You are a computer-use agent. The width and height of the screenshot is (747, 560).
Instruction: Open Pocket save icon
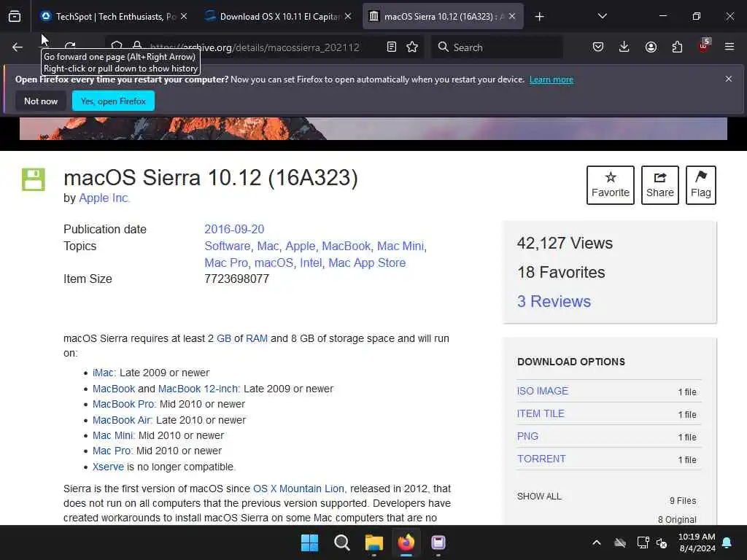coord(598,47)
